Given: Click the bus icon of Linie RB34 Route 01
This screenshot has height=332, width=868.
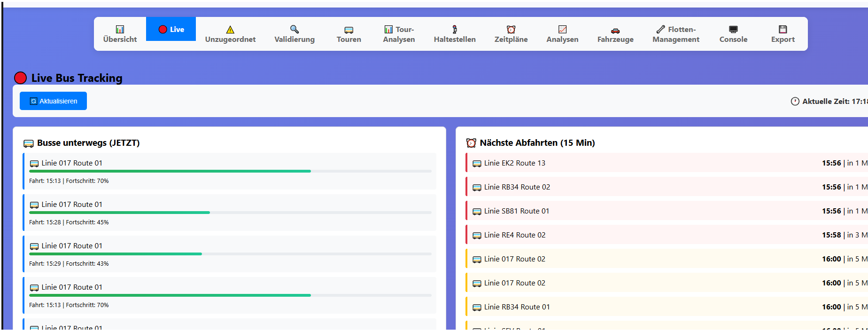Looking at the screenshot, I should (477, 308).
